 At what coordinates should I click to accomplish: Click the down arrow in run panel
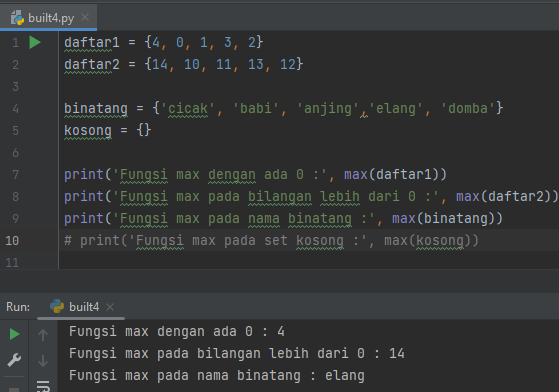pos(43,361)
